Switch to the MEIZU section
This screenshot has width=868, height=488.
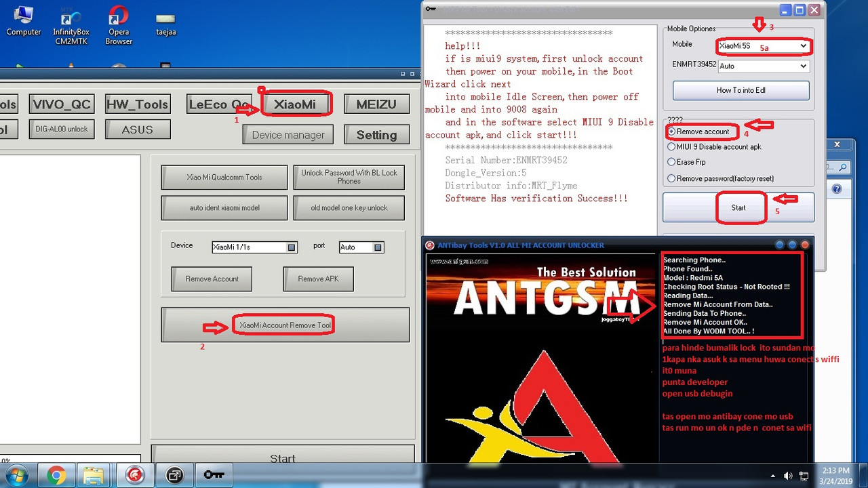point(376,104)
